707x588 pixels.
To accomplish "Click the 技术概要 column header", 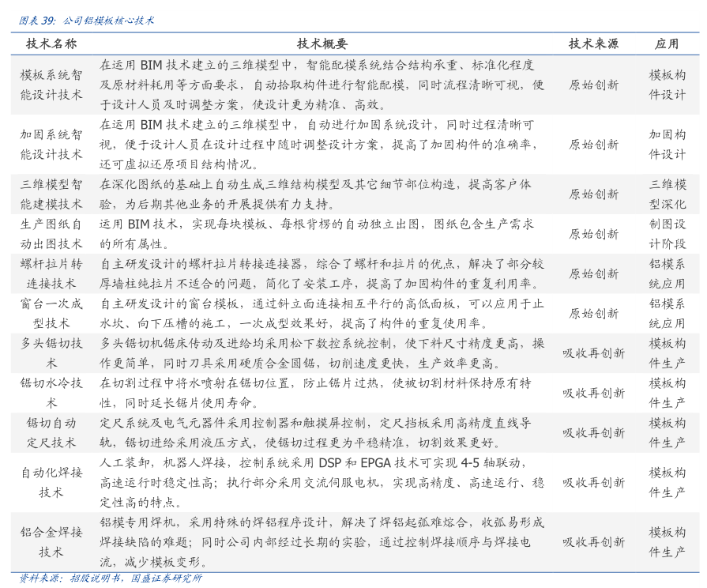I will click(322, 44).
